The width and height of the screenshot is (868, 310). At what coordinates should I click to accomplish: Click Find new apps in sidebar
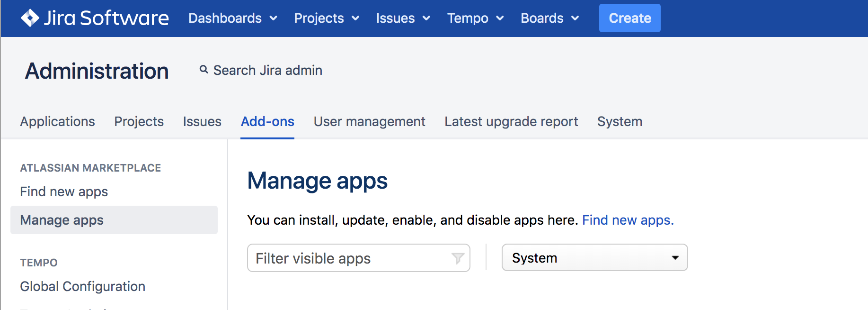point(64,191)
